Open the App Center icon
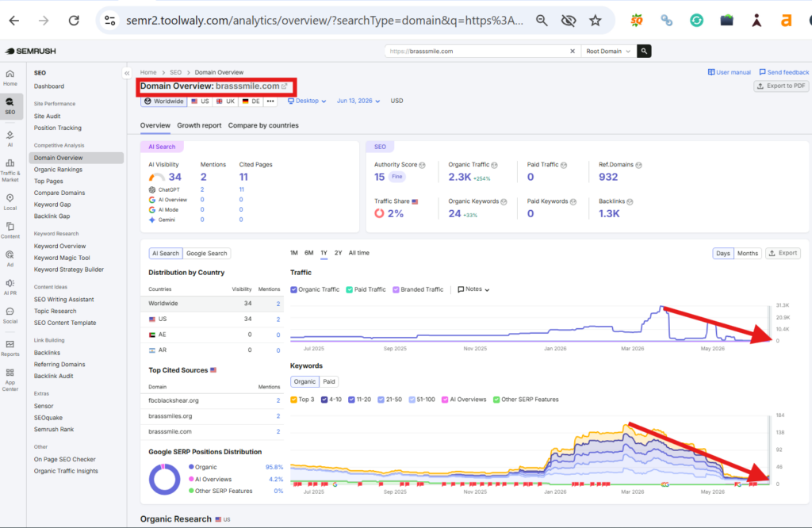This screenshot has height=528, width=812. click(10, 380)
